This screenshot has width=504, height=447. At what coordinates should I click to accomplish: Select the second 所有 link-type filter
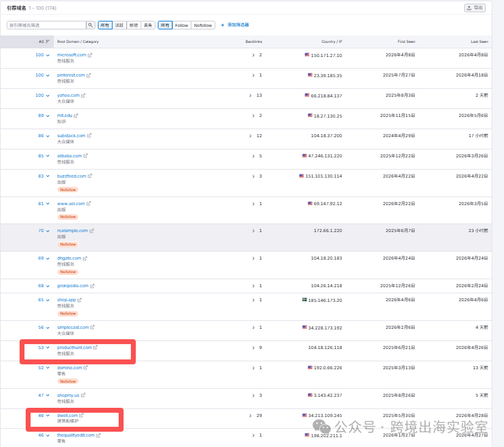[165, 25]
